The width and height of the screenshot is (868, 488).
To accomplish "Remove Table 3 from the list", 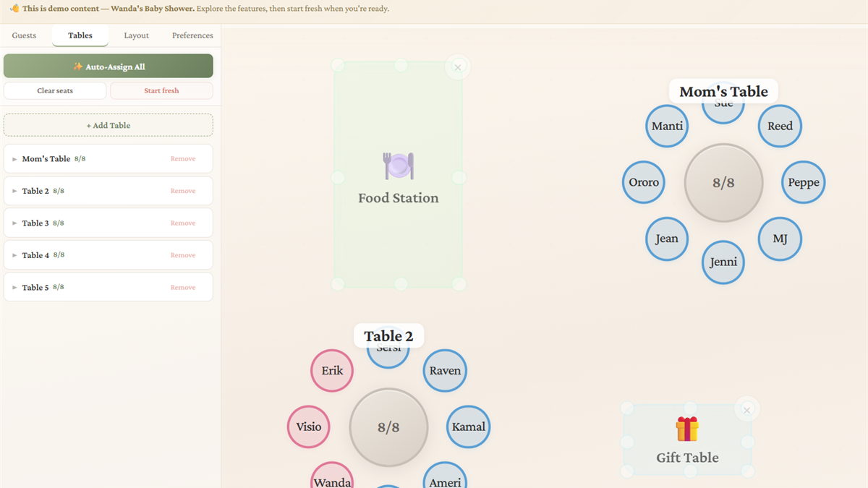I will tap(183, 223).
